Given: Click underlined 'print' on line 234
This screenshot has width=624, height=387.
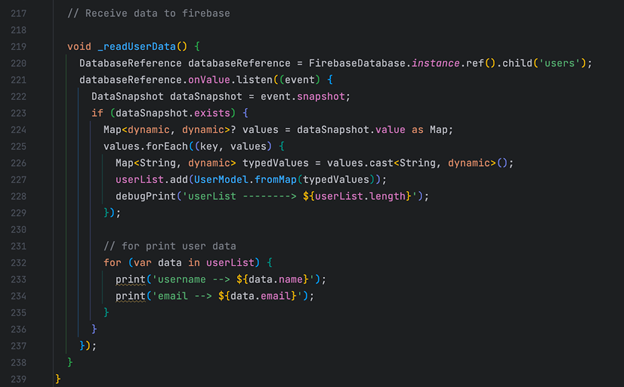Looking at the screenshot, I should pyautogui.click(x=131, y=296).
